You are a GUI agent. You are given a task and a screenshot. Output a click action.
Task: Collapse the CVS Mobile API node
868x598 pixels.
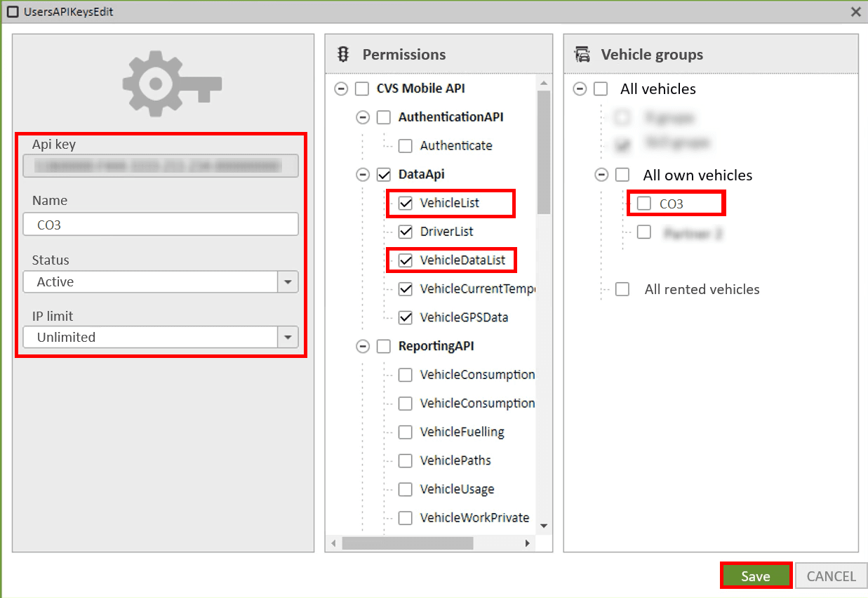341,88
